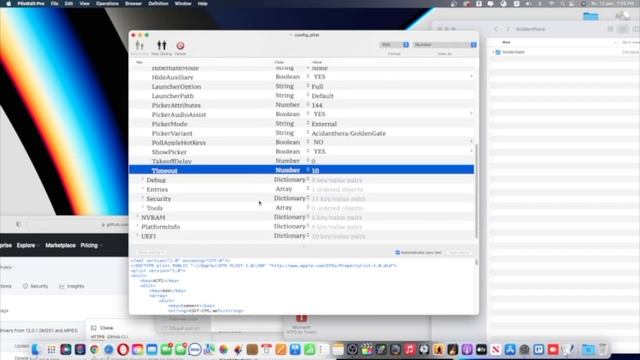The width and height of the screenshot is (640, 360).
Task: Click Finder forward arrow in Acidanthera window
Action: pos(508,29)
